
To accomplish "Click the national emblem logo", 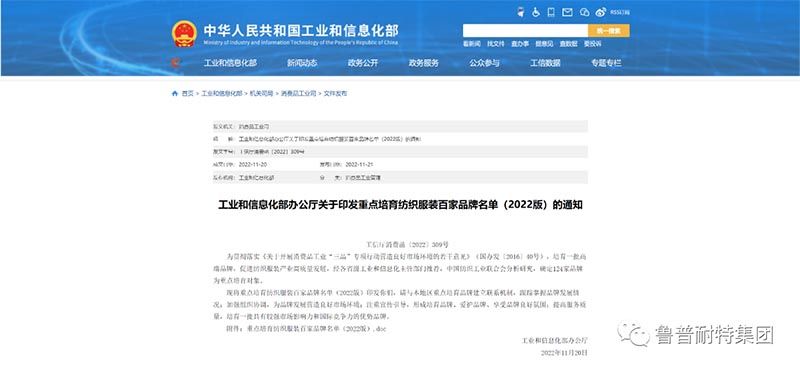I will click(184, 34).
